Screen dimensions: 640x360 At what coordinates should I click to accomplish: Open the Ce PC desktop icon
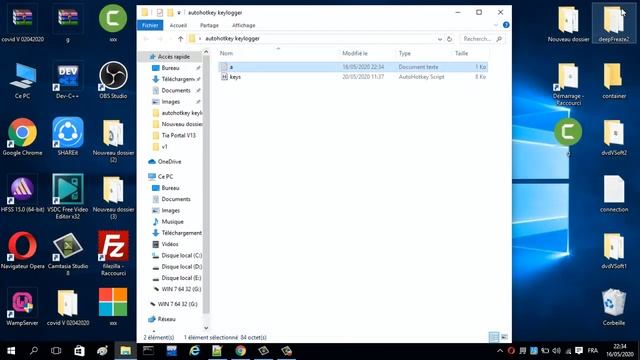pos(22,81)
